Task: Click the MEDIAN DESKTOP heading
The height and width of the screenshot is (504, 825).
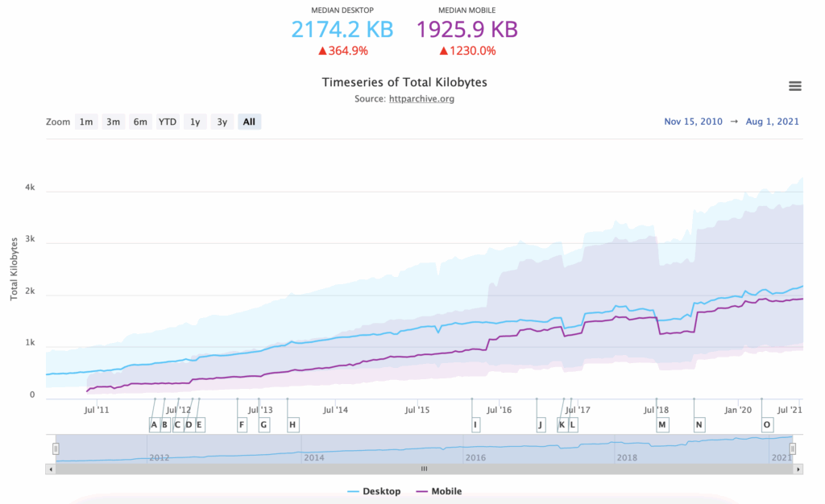Action: click(342, 10)
